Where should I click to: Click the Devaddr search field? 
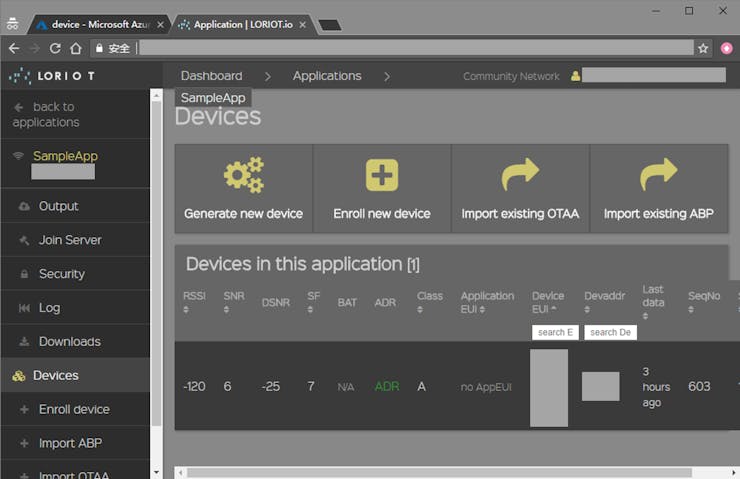610,332
